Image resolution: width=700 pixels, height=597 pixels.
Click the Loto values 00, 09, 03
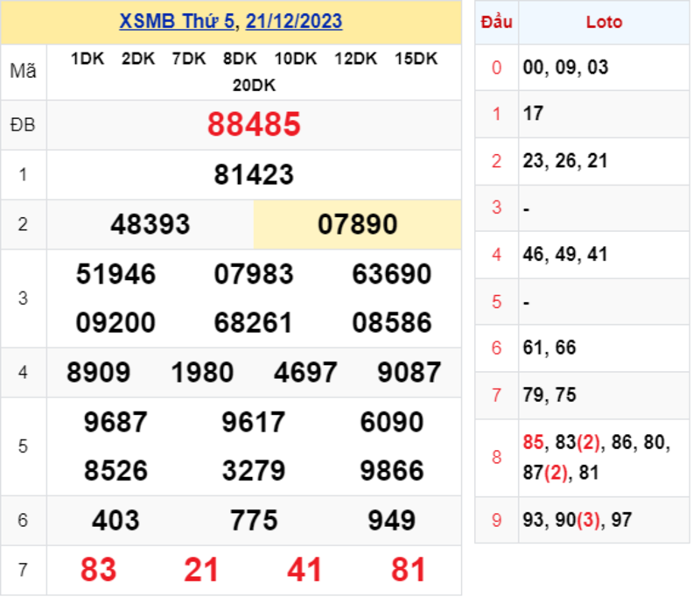565,67
